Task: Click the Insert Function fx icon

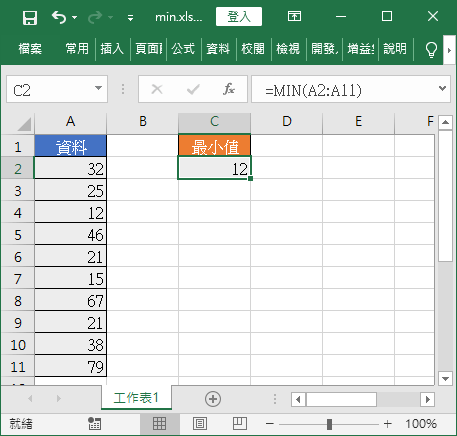Action: pos(229,89)
